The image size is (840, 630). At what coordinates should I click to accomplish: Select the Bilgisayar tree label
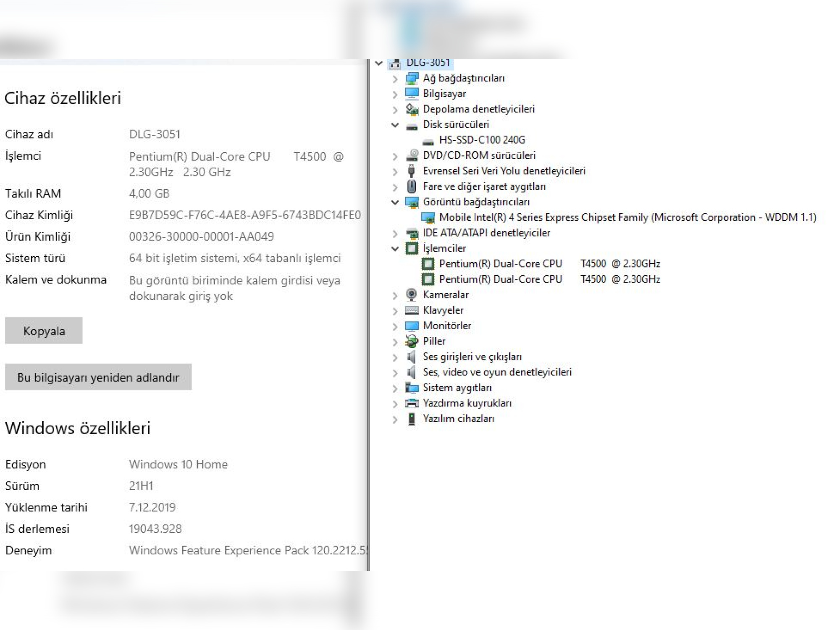pyautogui.click(x=444, y=94)
